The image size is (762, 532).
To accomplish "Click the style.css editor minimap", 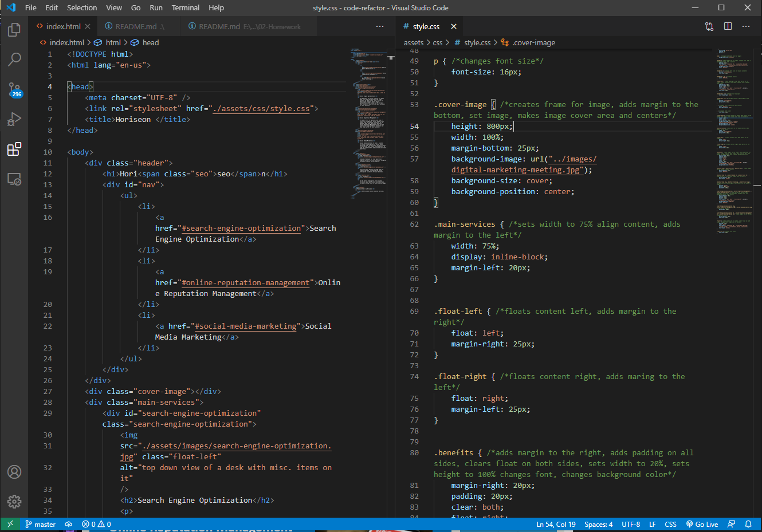I will [733, 141].
